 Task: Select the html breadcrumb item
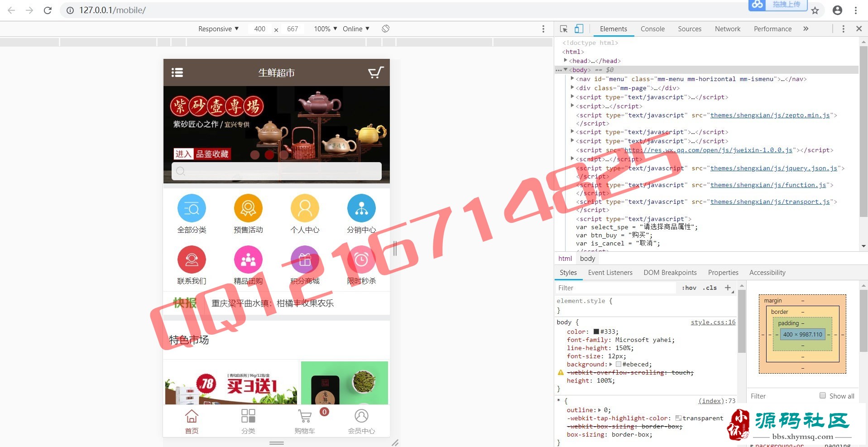565,259
